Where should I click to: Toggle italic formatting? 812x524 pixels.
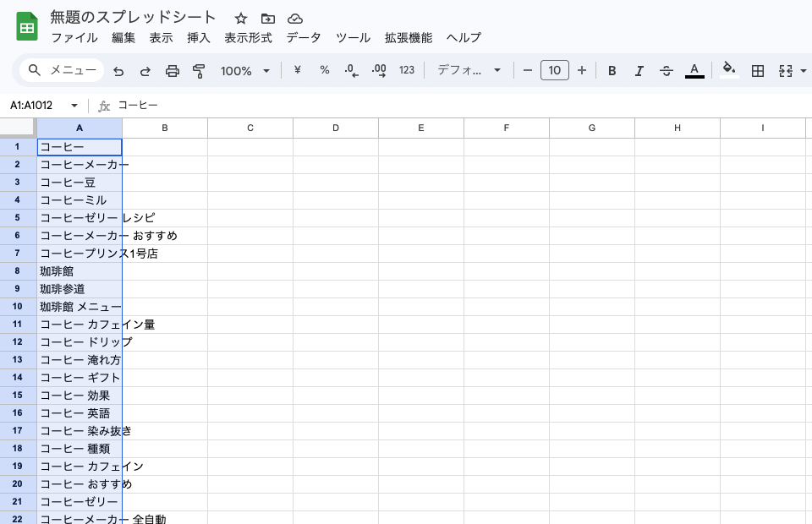pos(639,71)
